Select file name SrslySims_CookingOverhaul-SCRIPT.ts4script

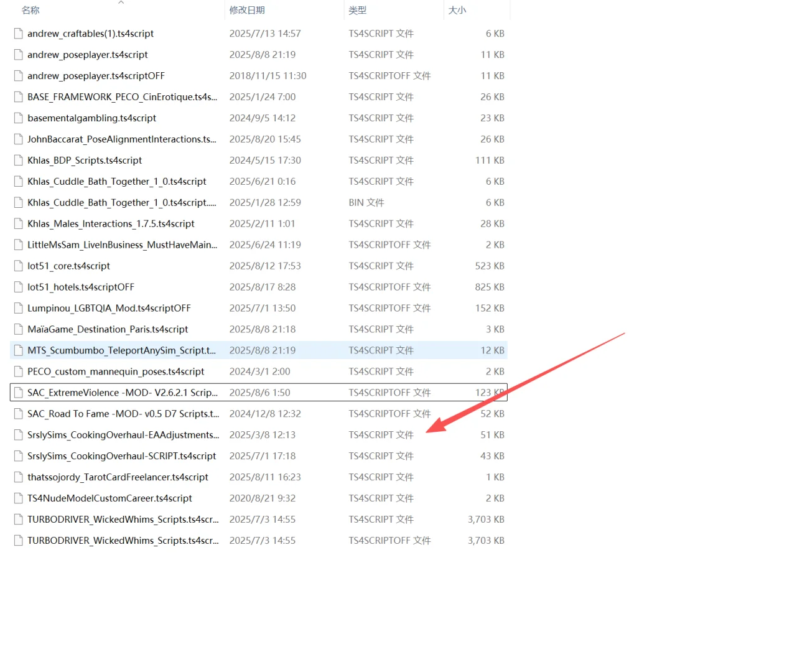pyautogui.click(x=122, y=457)
